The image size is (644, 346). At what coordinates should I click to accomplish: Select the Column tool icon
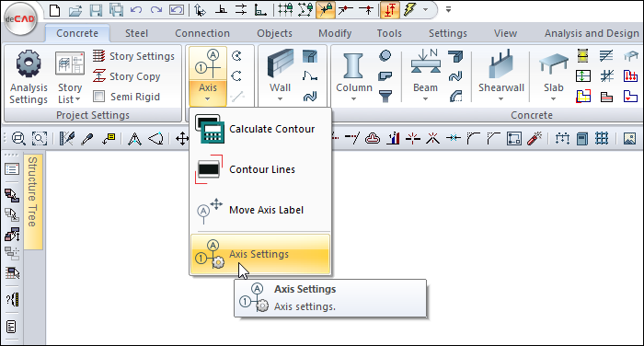(353, 65)
